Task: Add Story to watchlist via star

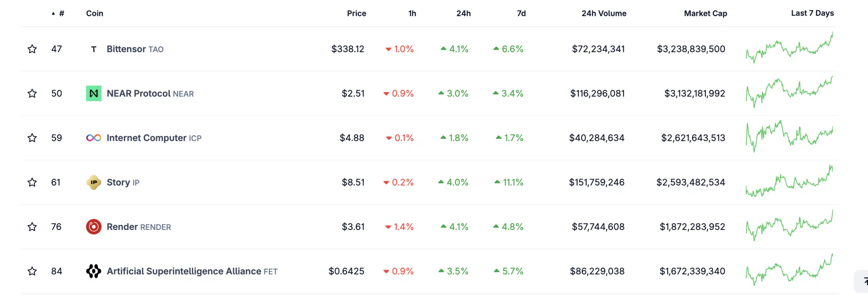Action: (32, 182)
